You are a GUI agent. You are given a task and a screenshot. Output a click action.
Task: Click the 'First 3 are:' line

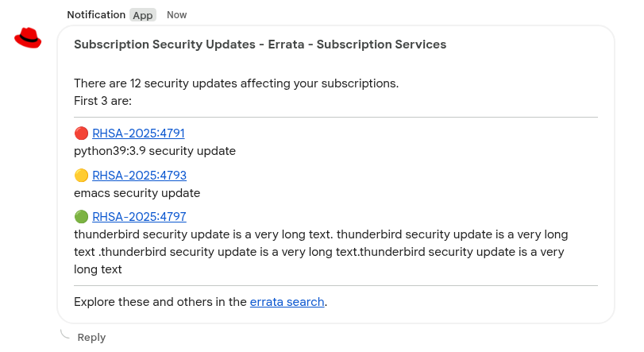102,101
